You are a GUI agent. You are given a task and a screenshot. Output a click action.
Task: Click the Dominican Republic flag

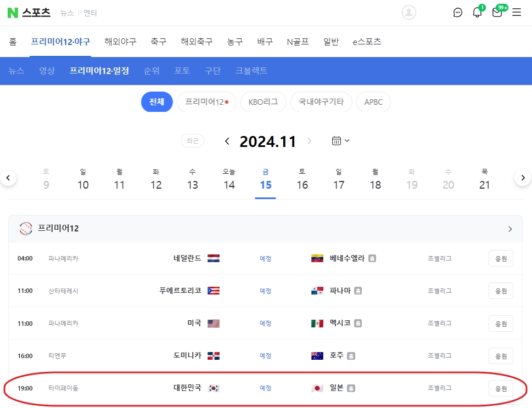[x=214, y=356]
